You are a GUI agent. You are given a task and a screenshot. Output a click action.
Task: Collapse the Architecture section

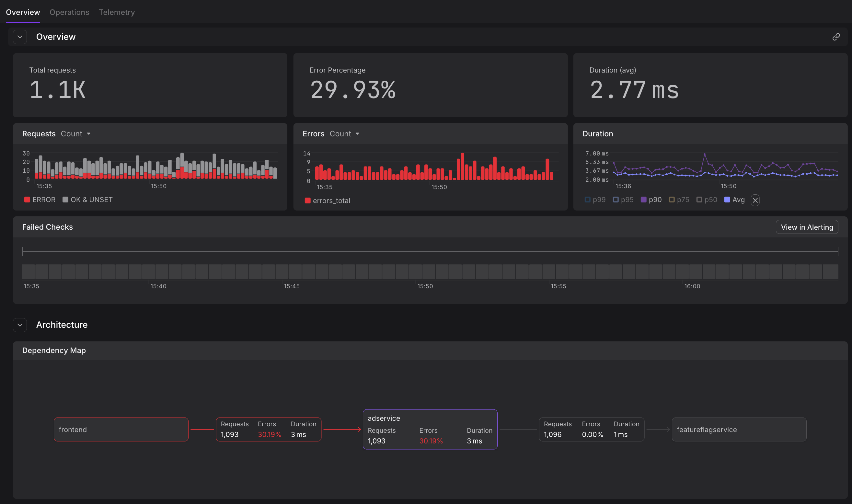tap(20, 325)
